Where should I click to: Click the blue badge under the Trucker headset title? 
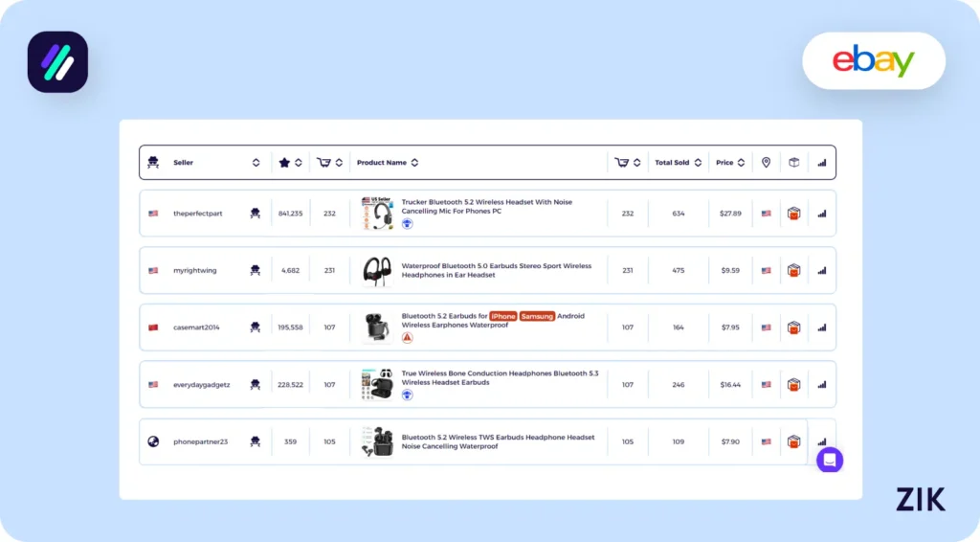(x=407, y=224)
